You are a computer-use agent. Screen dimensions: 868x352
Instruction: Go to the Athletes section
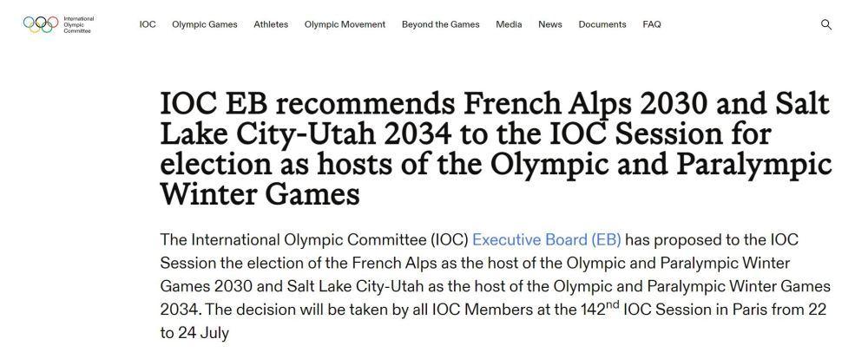[x=271, y=24]
